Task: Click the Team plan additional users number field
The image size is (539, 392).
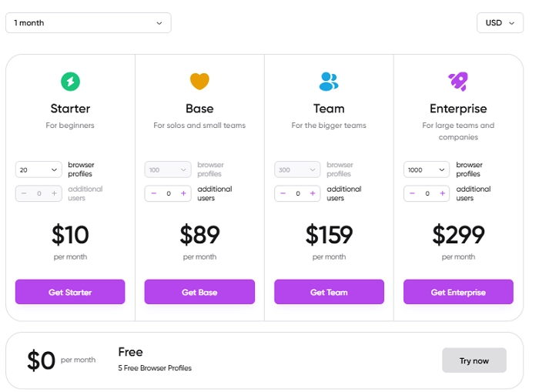Action: pyautogui.click(x=298, y=193)
